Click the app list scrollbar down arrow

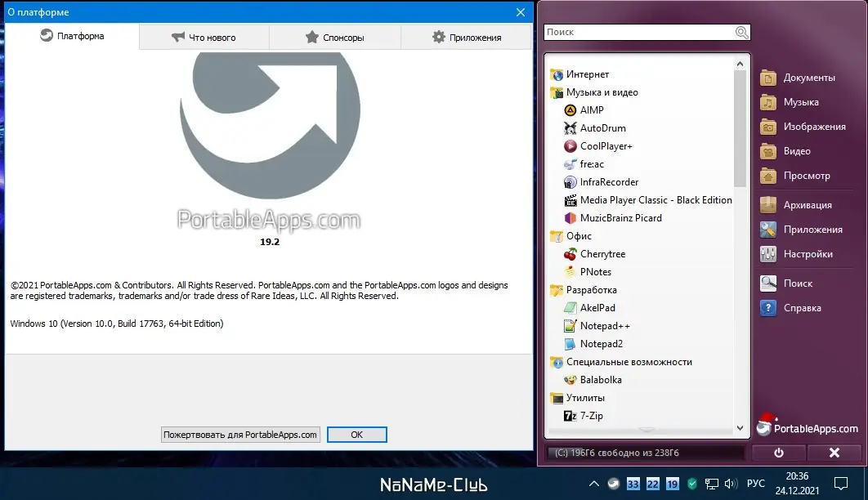click(x=740, y=428)
